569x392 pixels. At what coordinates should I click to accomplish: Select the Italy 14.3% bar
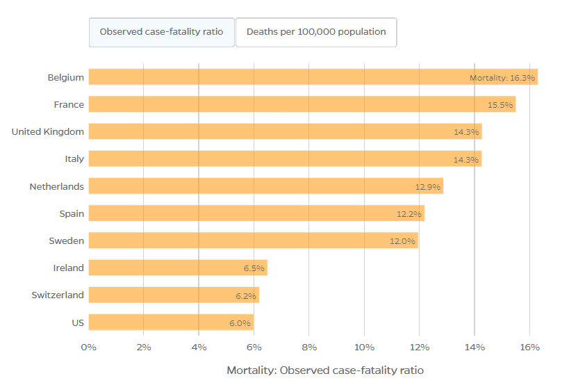[286, 158]
